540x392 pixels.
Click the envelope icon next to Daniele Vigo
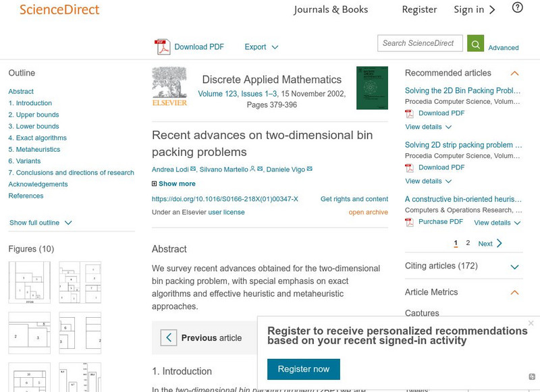point(310,169)
